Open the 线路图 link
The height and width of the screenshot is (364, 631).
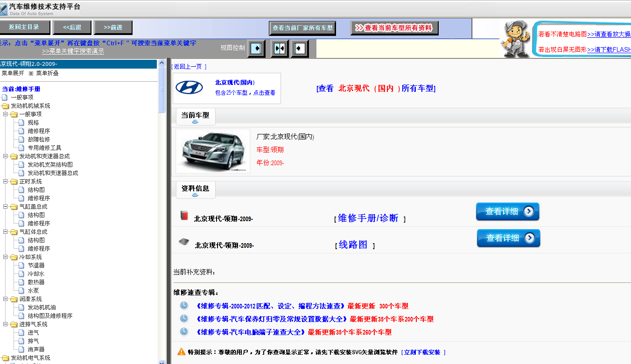point(353,245)
